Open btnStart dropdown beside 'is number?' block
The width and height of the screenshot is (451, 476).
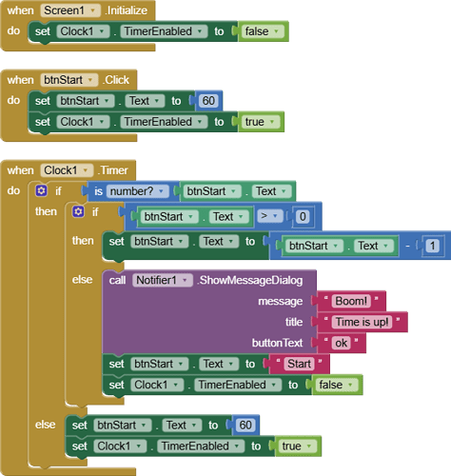pos(212,191)
